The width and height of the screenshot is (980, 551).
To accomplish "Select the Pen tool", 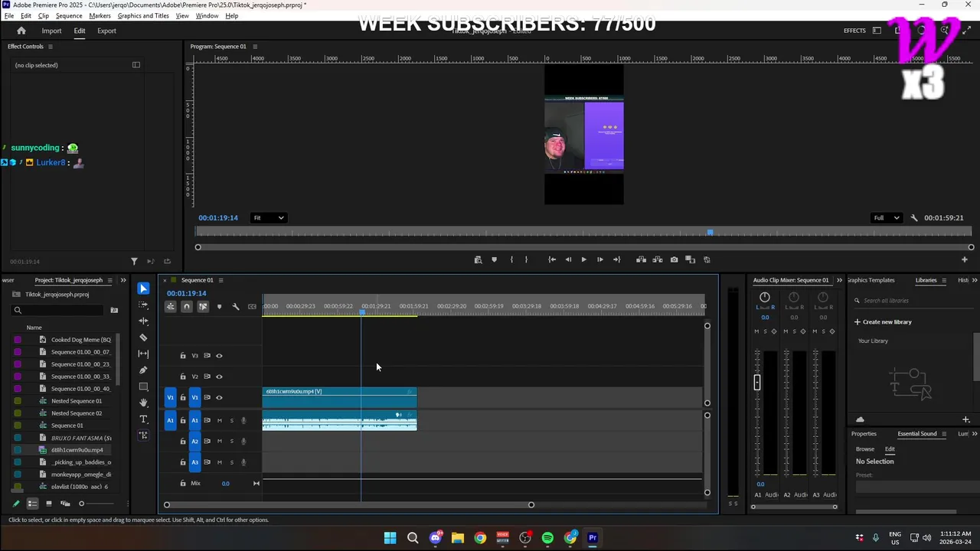I will tap(143, 370).
